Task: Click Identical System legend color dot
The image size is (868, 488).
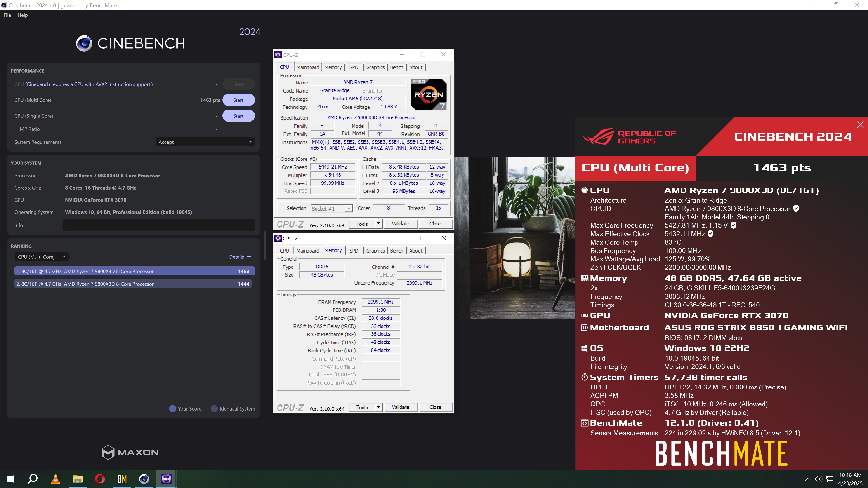Action: click(x=214, y=408)
